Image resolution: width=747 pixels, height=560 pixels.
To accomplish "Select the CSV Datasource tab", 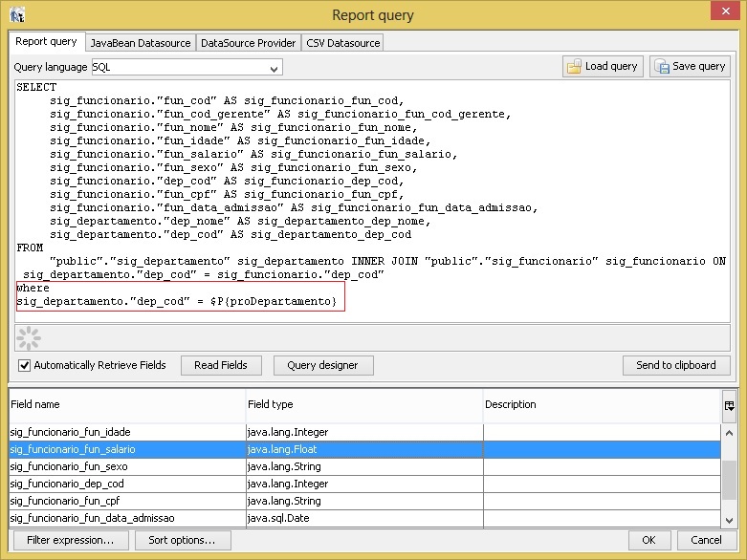I will (x=342, y=43).
